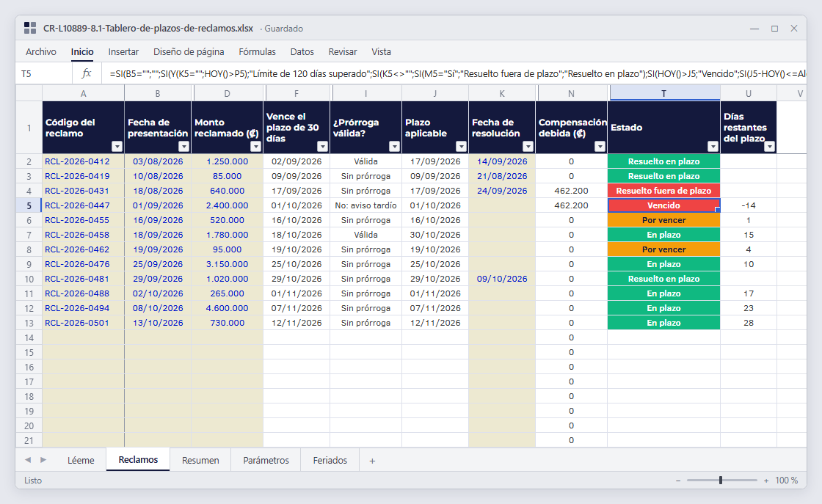Select amount cell 3.150.000

pos(227,264)
